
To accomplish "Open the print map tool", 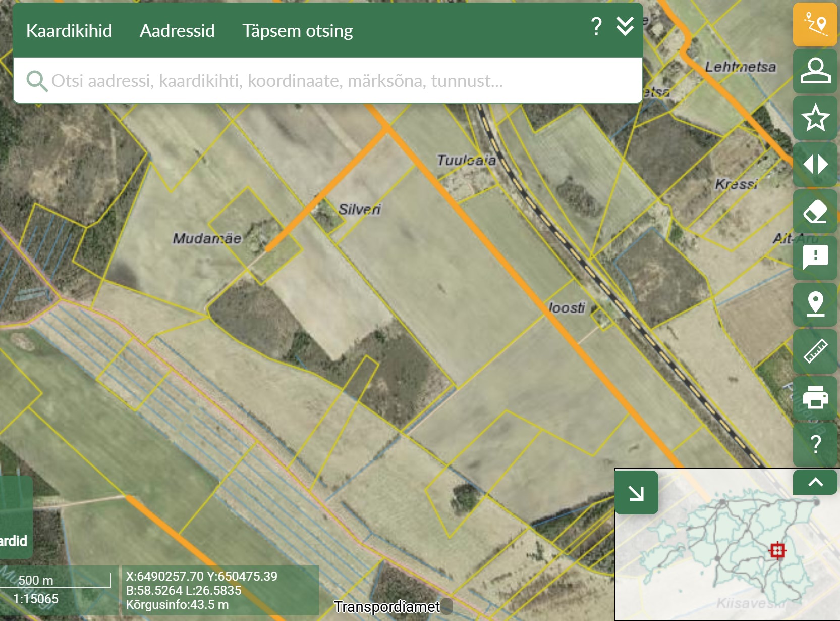I will (x=815, y=398).
